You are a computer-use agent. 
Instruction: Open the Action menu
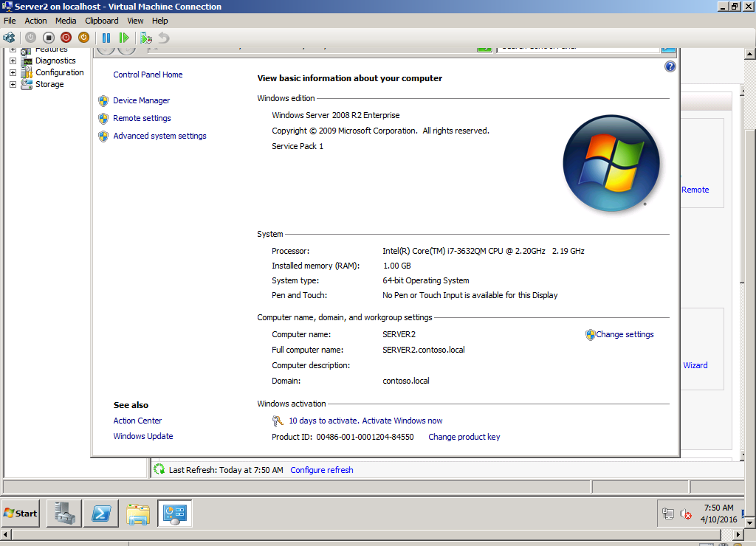[x=35, y=21]
